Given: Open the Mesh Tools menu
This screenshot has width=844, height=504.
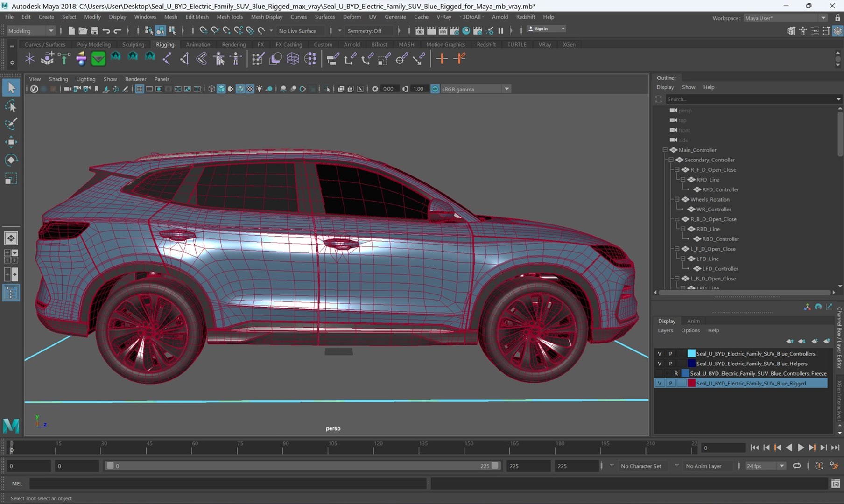Looking at the screenshot, I should pyautogui.click(x=230, y=17).
